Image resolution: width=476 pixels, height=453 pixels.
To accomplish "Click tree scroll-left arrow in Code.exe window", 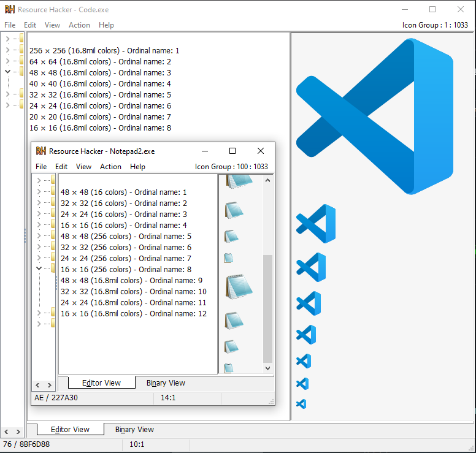I will pyautogui.click(x=6, y=432).
